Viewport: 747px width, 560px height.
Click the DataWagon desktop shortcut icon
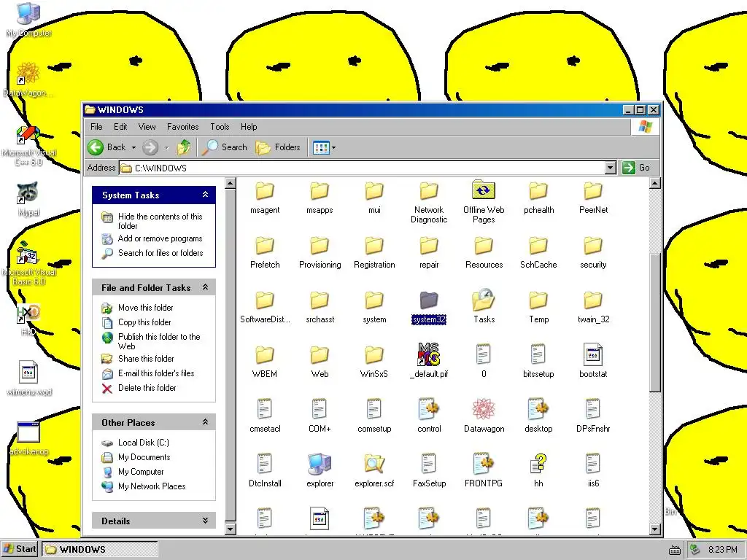[28, 74]
